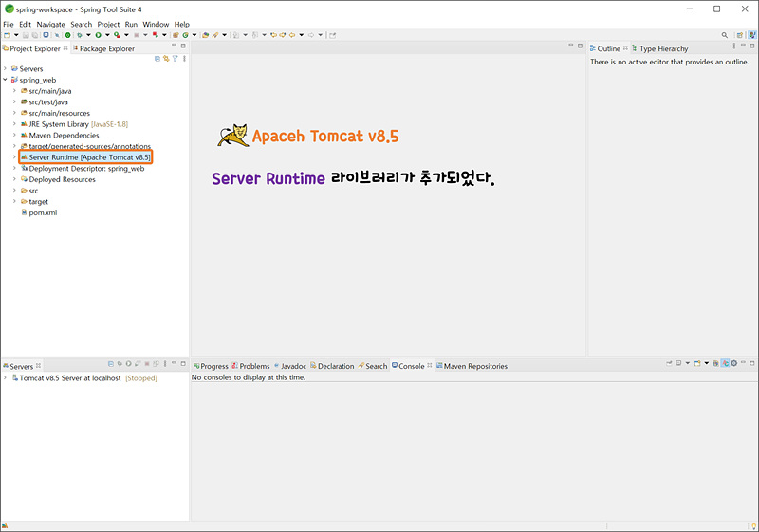Click the red-flag Relaunch toolbar icon
Screen dimensions: 759x532
[x=155, y=35]
